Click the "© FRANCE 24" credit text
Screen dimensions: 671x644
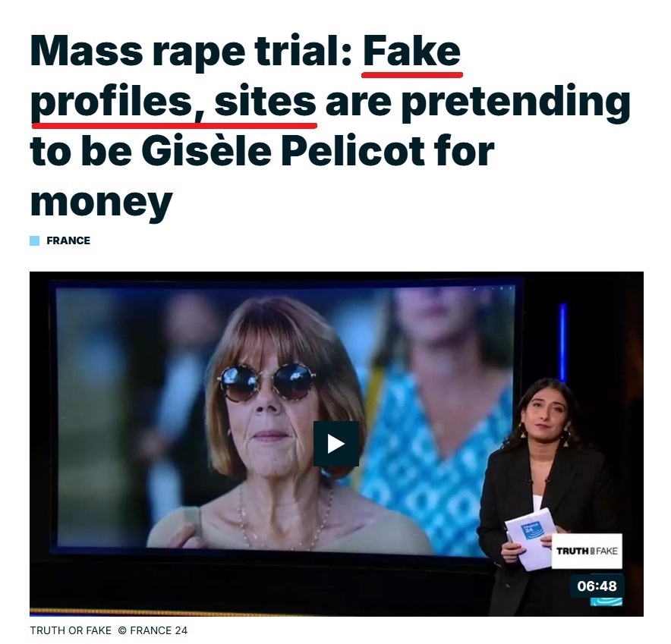153,630
